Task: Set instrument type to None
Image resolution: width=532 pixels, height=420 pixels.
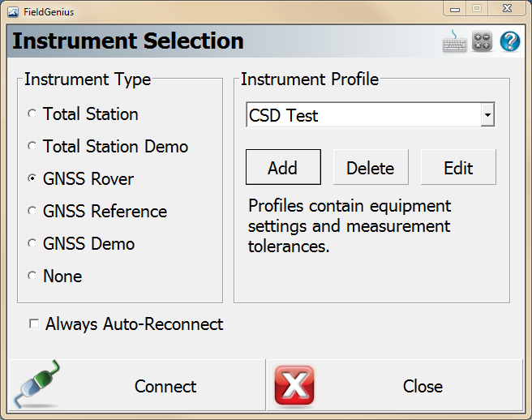Action: [x=32, y=276]
